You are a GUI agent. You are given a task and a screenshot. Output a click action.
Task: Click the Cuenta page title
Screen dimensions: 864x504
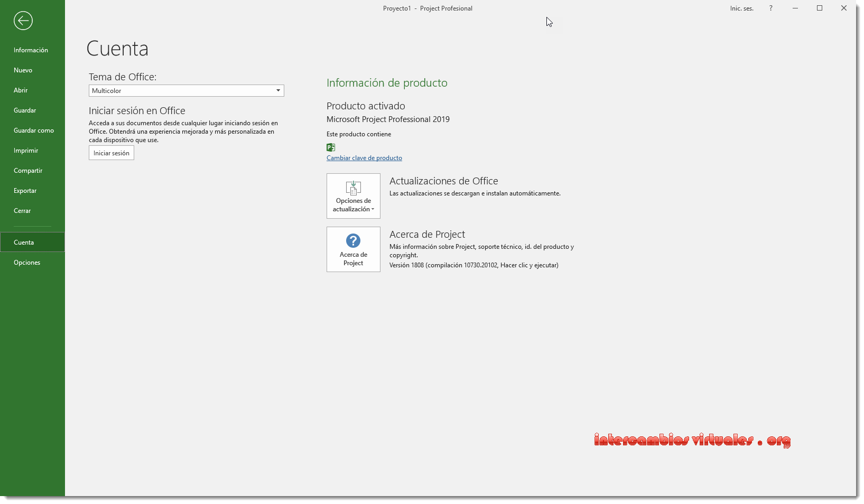click(x=117, y=49)
